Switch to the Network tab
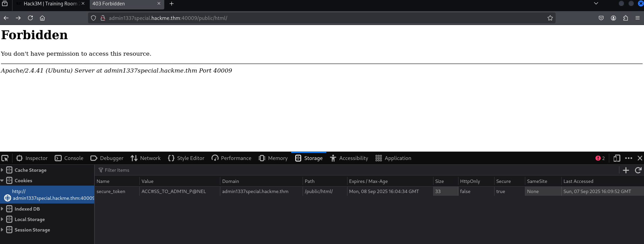The width and height of the screenshot is (644, 244). click(x=146, y=158)
